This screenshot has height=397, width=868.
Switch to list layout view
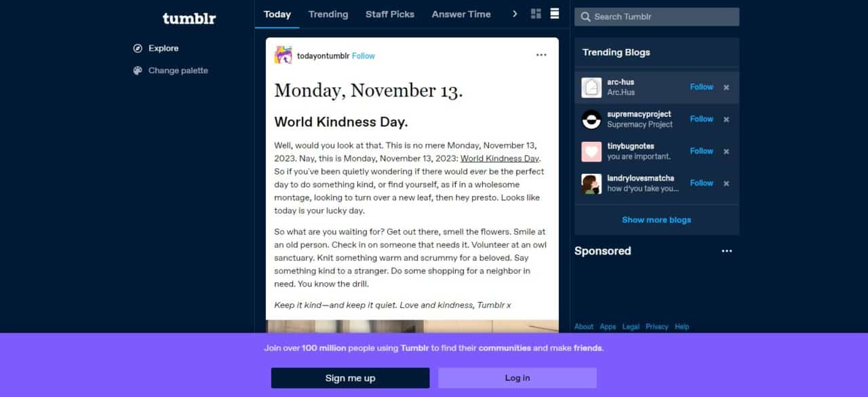pyautogui.click(x=555, y=14)
